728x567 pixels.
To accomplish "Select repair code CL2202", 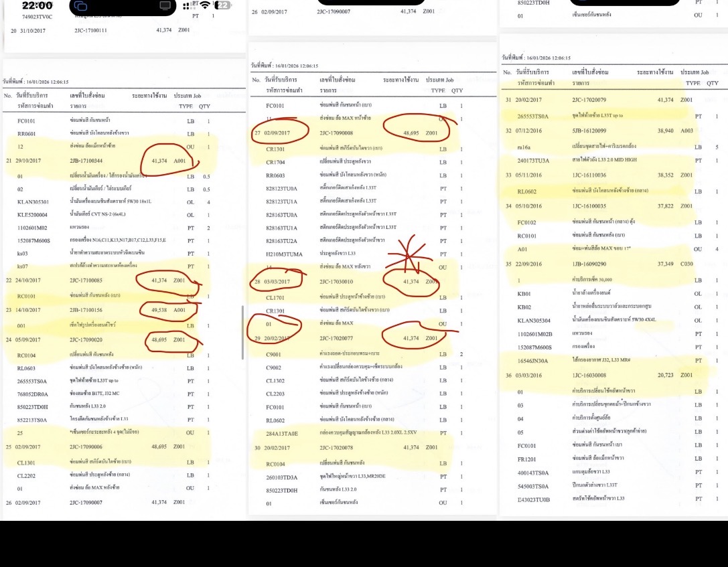I will pyautogui.click(x=26, y=475).
